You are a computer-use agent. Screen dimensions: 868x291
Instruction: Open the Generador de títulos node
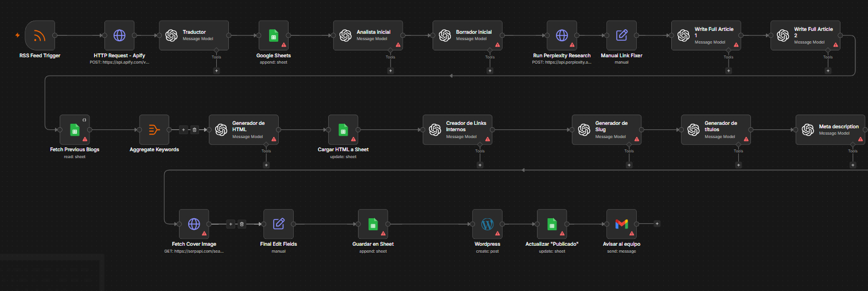click(716, 129)
